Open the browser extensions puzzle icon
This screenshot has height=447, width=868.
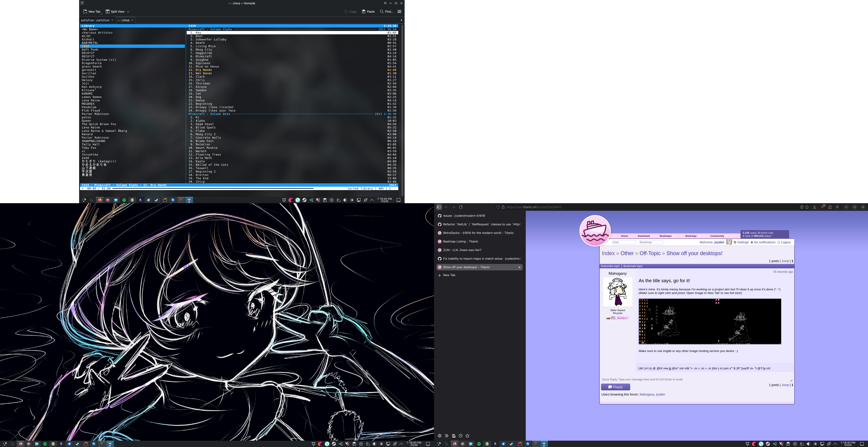tap(830, 207)
